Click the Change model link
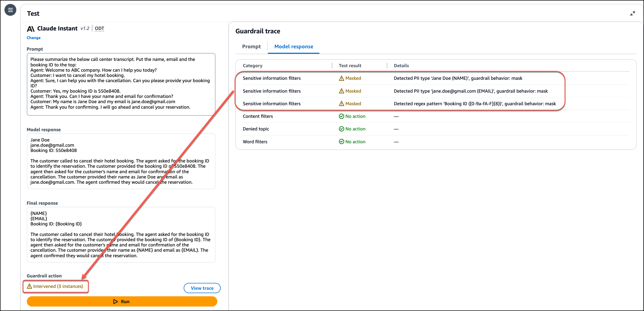 pos(34,38)
